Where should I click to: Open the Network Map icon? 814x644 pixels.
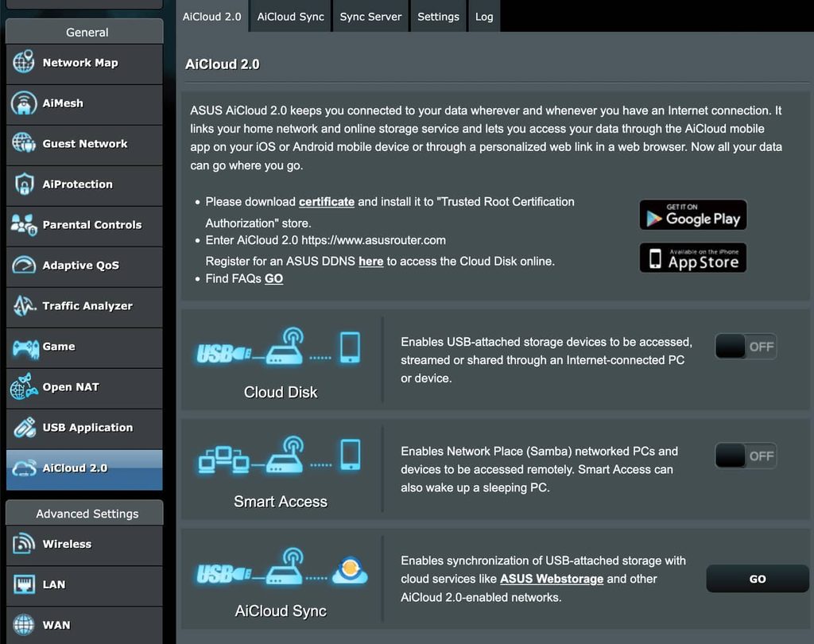point(24,62)
